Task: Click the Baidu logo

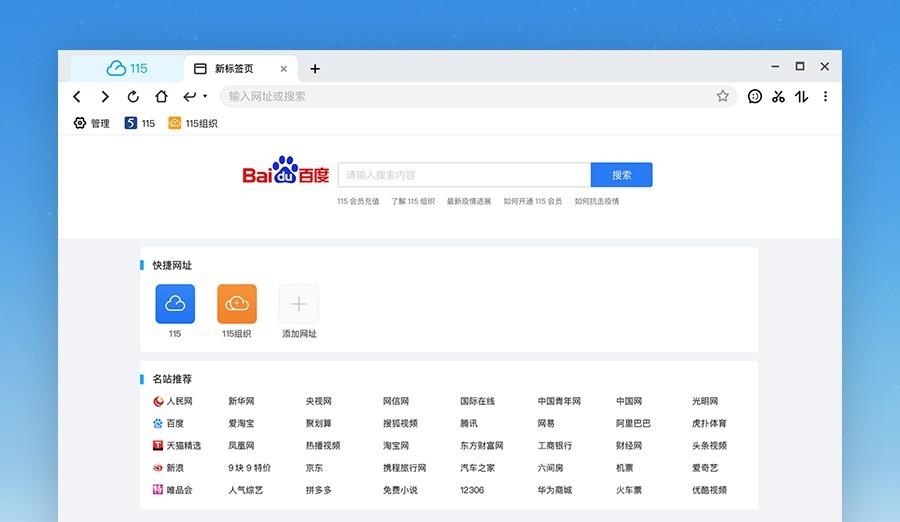Action: (285, 170)
